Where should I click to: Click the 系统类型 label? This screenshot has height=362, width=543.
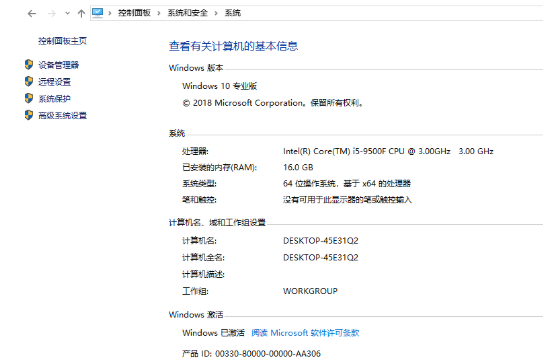pyautogui.click(x=199, y=184)
